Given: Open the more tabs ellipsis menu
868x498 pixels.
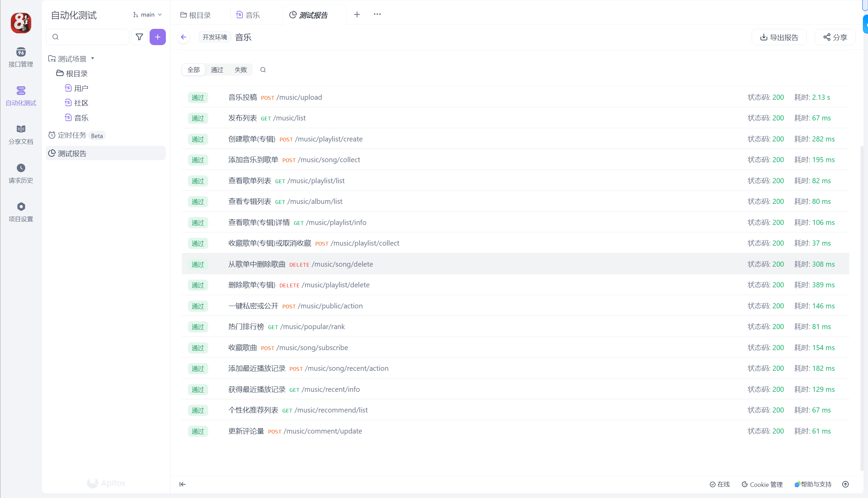Looking at the screenshot, I should (x=377, y=14).
